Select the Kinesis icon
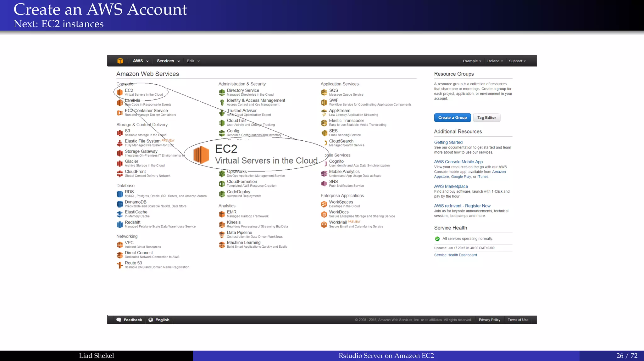This screenshot has height=361, width=644. click(x=222, y=224)
